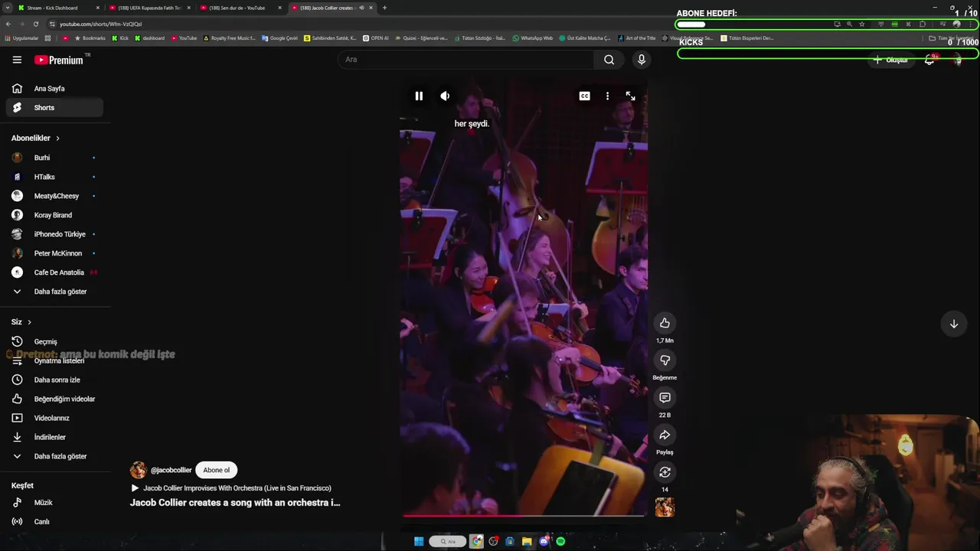Open Beğendiğim videolar liked videos

click(54, 399)
